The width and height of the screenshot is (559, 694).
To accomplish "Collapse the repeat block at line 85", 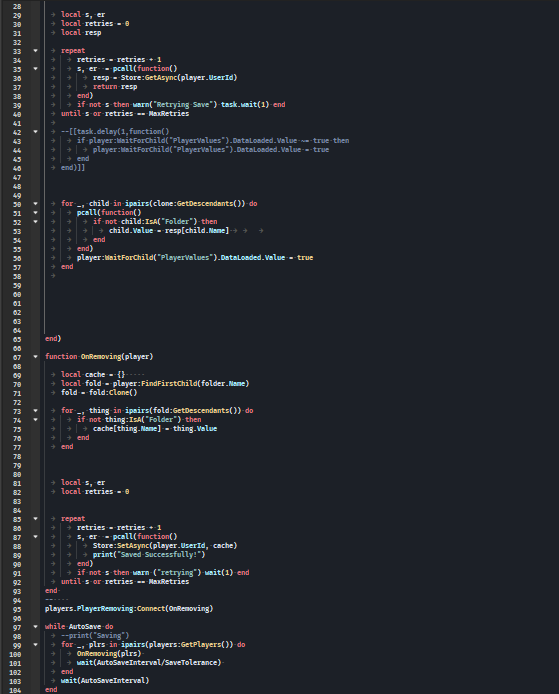I will coord(35,519).
